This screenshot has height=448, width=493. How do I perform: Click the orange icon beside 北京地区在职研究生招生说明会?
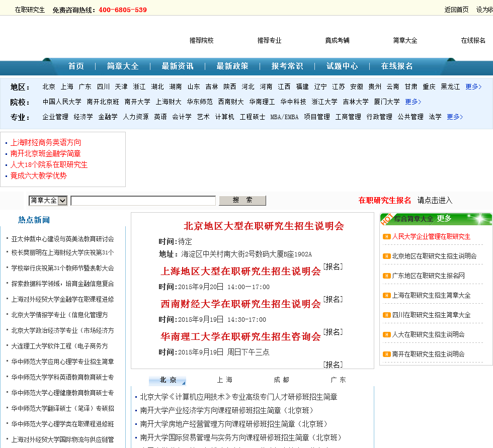[386, 256]
